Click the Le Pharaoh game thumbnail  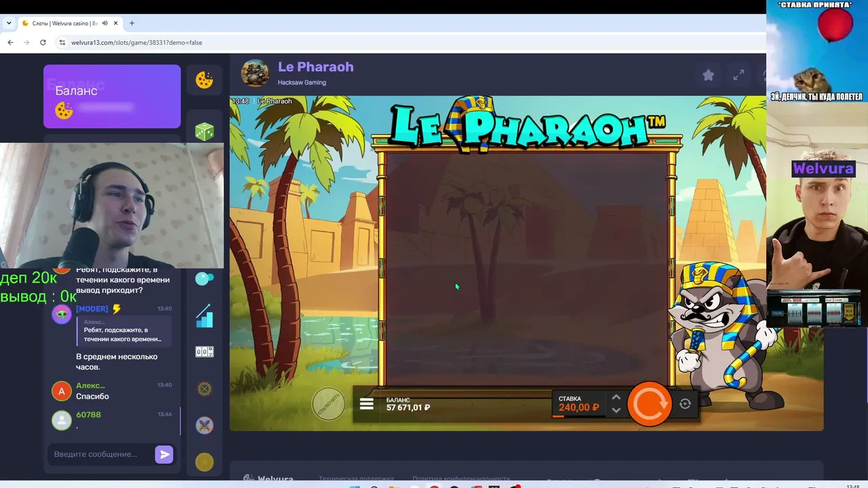255,73
